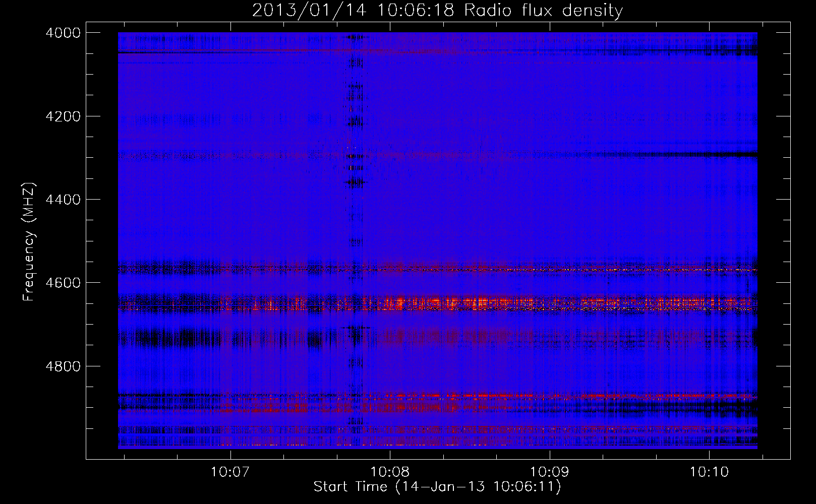This screenshot has height=504, width=816.
Task: Click the 10:08 time tick label
Action: pyautogui.click(x=390, y=472)
